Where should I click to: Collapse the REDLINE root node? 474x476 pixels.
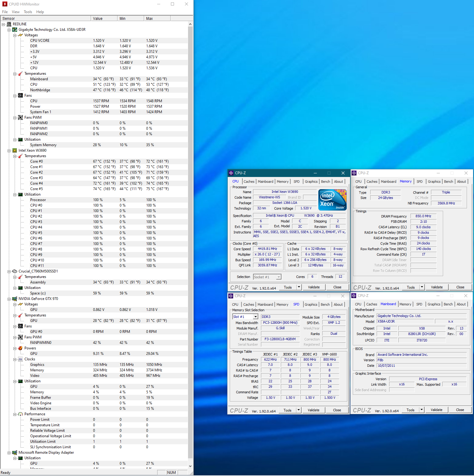[x=3, y=24]
